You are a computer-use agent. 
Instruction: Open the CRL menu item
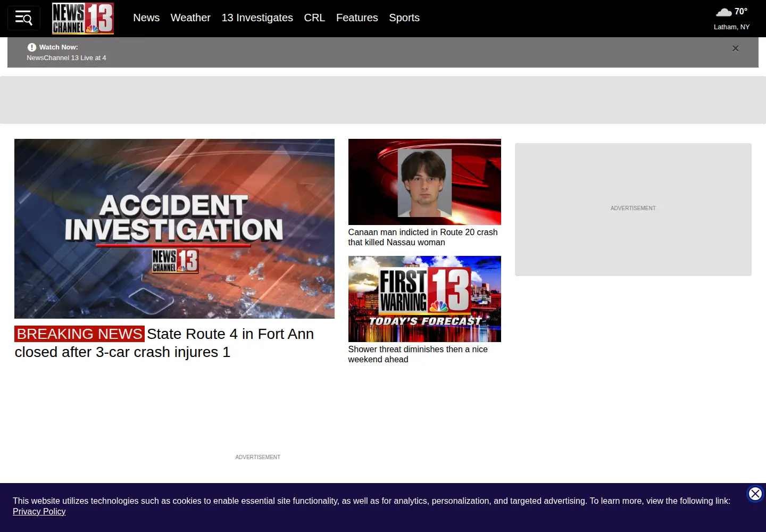coord(314,18)
